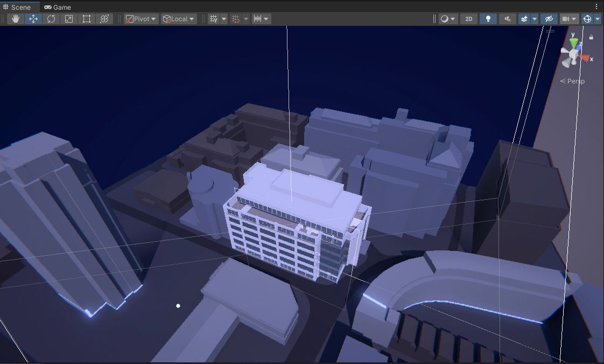Select the Scene tab
The height and width of the screenshot is (364, 604).
pyautogui.click(x=19, y=7)
